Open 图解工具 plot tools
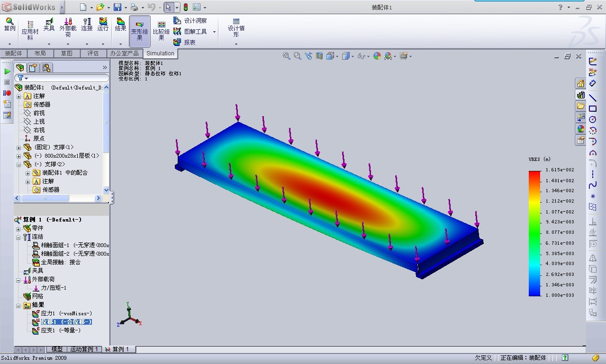 pos(190,31)
